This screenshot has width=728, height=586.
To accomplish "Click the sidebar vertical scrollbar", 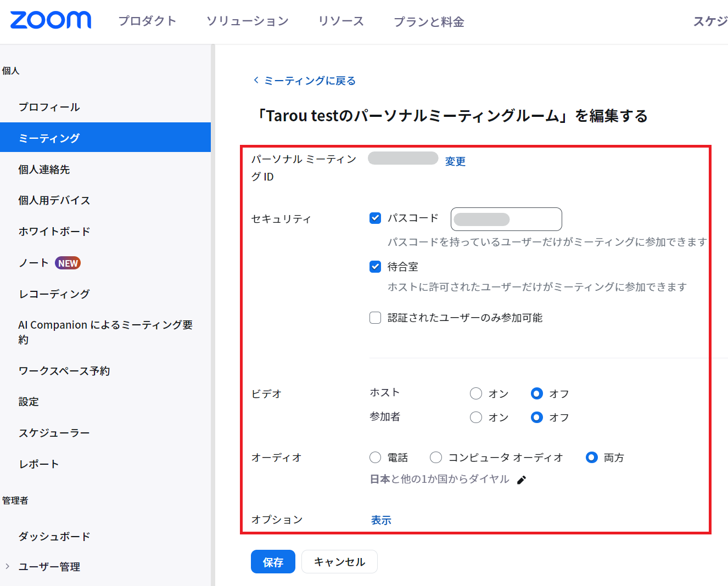I will tap(213, 315).
